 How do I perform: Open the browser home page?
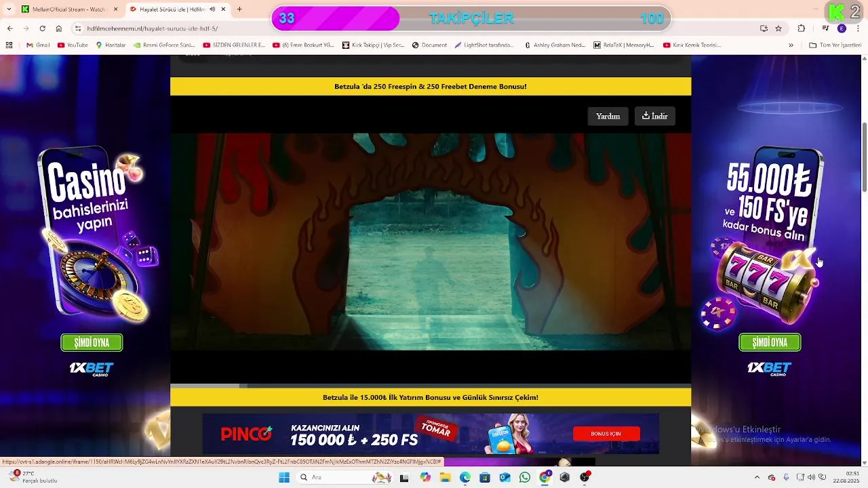pyautogui.click(x=59, y=28)
